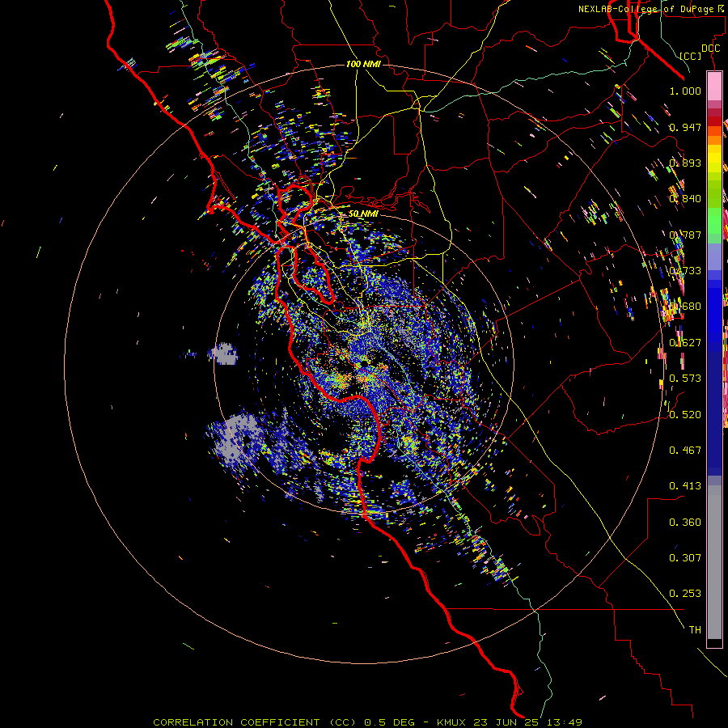The image size is (728, 728).
Task: Pick the bright green segment of the color bar
Action: (x=714, y=221)
